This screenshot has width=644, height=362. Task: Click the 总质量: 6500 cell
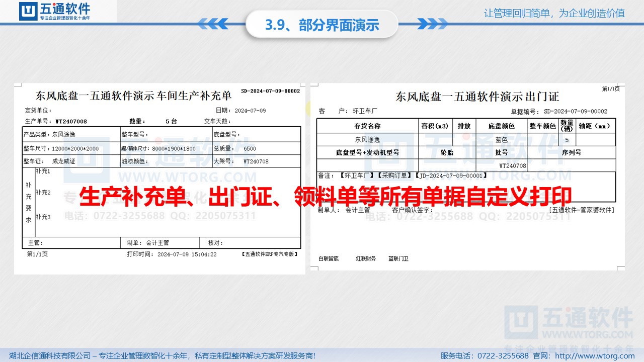click(x=257, y=148)
